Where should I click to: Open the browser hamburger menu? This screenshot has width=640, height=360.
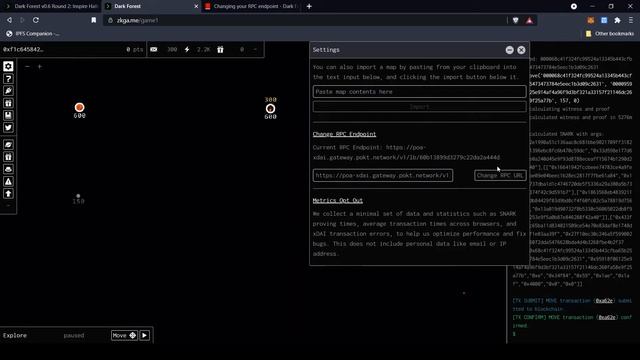631,20
